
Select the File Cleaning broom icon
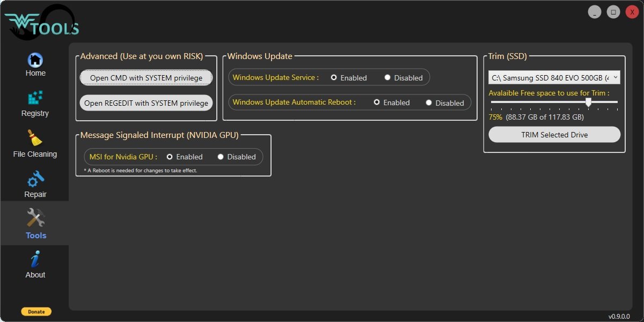pos(35,138)
